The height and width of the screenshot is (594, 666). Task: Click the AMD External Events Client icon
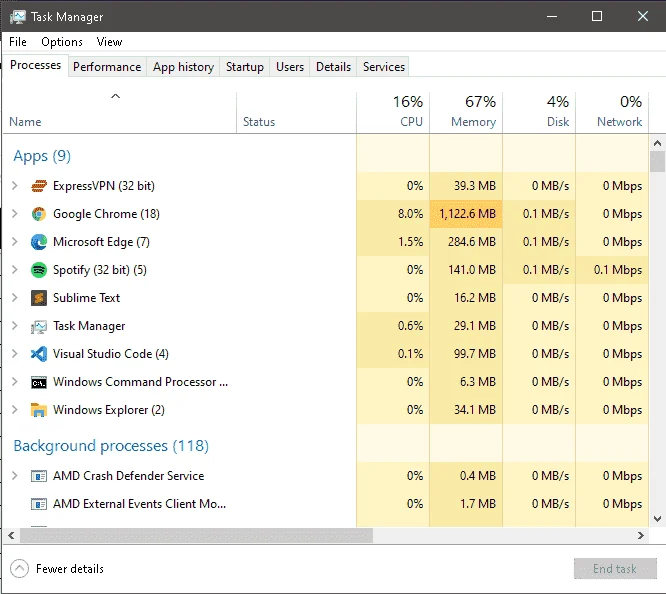point(39,504)
